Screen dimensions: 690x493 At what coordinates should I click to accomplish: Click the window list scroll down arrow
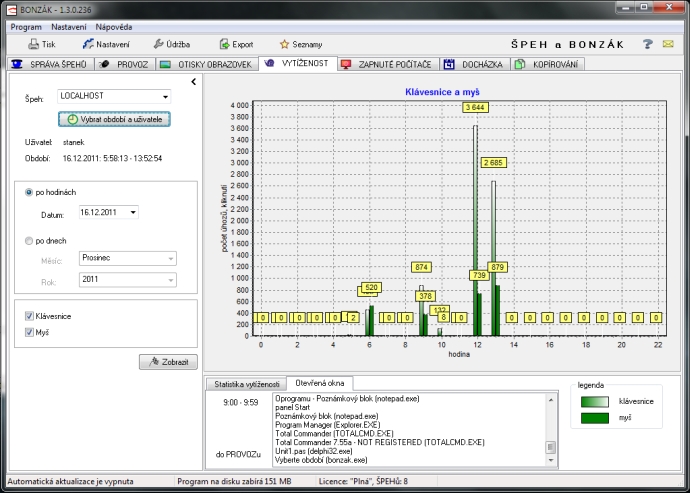click(x=551, y=460)
